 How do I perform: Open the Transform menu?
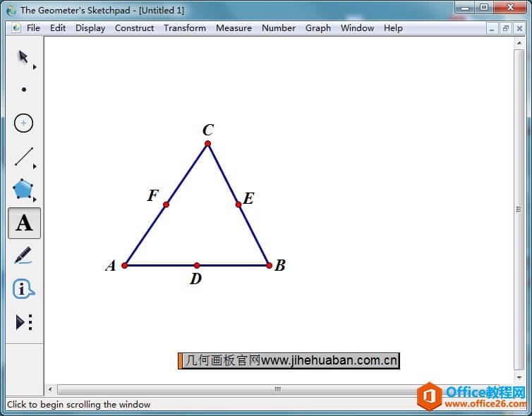[x=185, y=27]
